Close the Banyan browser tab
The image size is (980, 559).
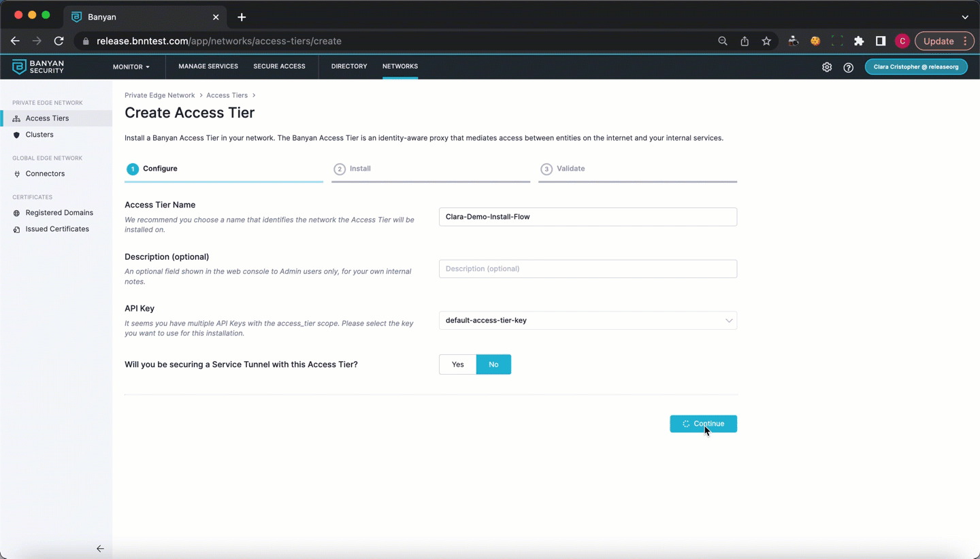(x=216, y=17)
